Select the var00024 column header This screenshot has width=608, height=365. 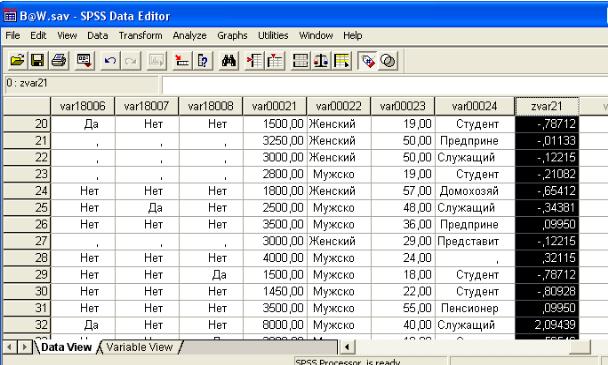coord(475,106)
